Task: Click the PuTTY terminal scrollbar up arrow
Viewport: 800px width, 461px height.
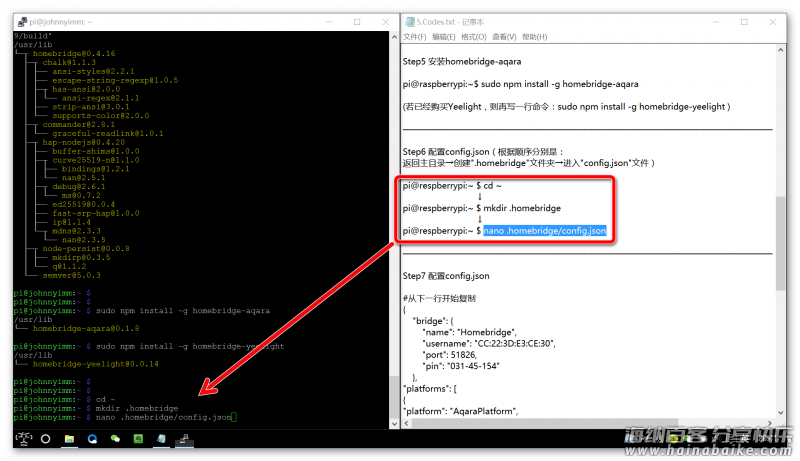Action: point(394,37)
